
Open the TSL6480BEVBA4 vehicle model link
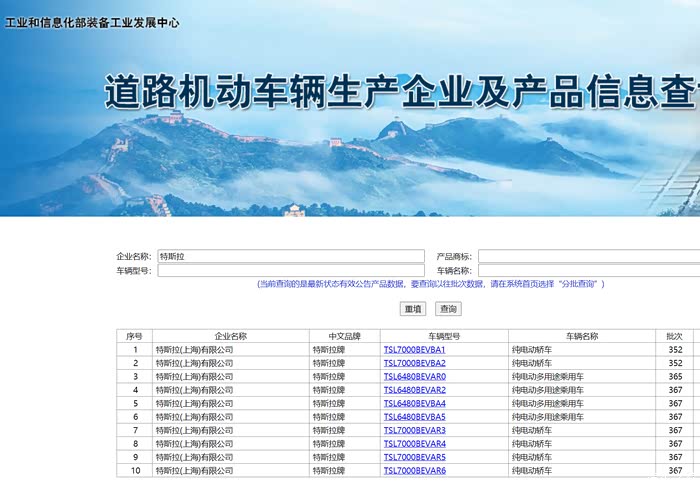pos(414,403)
